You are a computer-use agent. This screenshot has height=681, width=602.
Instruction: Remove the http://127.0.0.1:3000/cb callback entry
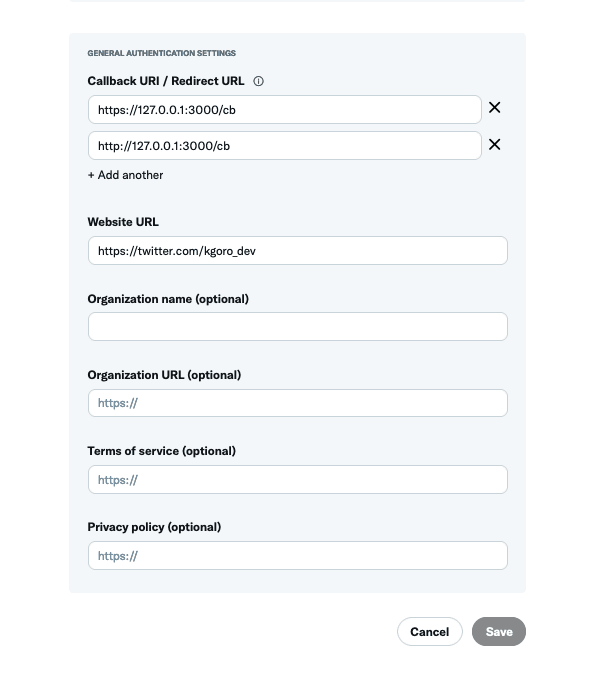click(494, 144)
